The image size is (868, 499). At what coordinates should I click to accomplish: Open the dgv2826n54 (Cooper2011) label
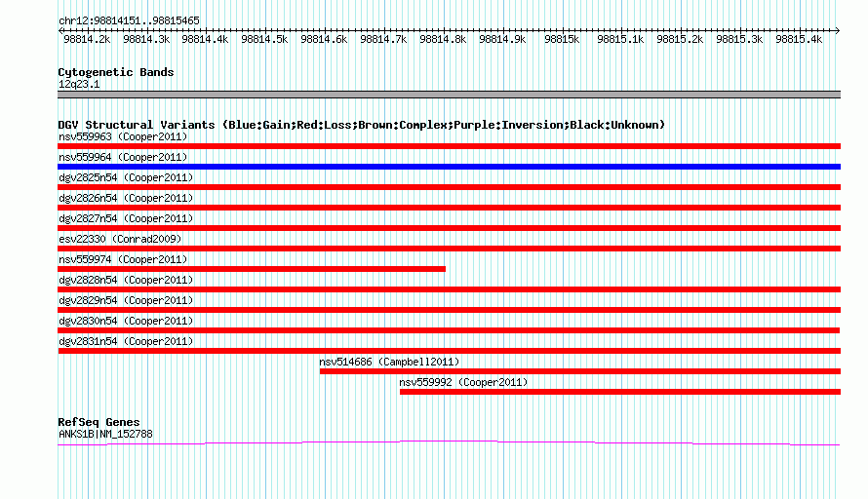126,198
